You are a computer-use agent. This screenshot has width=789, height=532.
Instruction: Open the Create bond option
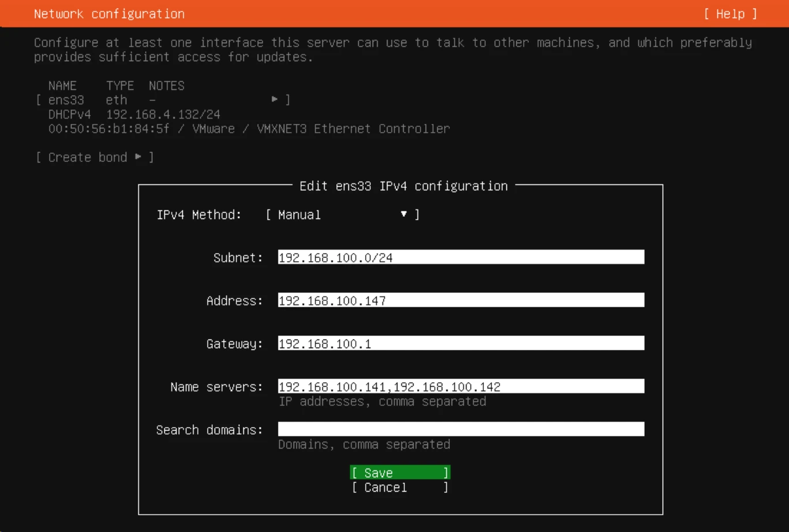coord(95,157)
